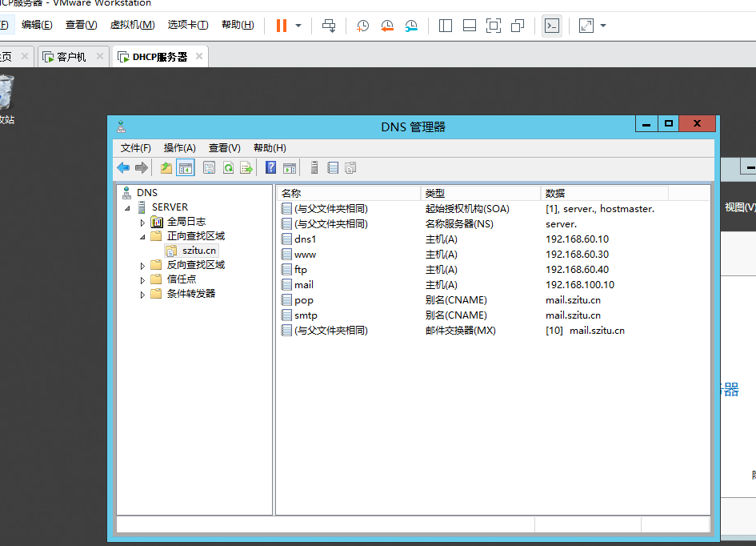Toggle the console tree pane visibility
Image resolution: width=756 pixels, height=546 pixels.
(186, 167)
